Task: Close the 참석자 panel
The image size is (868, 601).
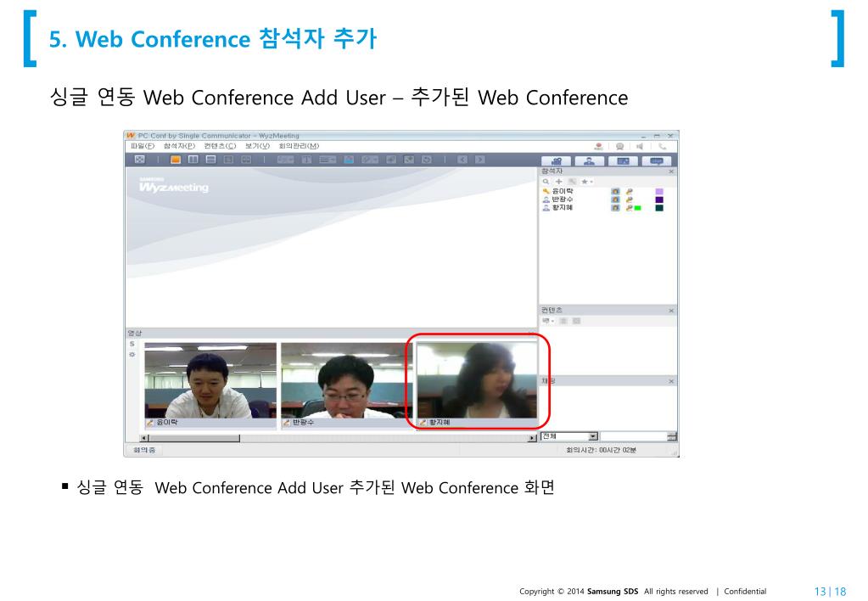Action: 671,171
